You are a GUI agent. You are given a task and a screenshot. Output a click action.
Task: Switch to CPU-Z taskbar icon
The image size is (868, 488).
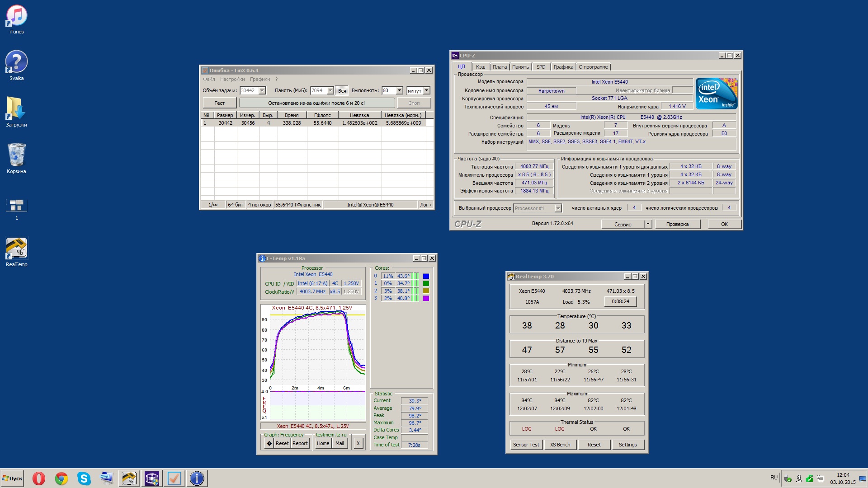click(x=151, y=478)
